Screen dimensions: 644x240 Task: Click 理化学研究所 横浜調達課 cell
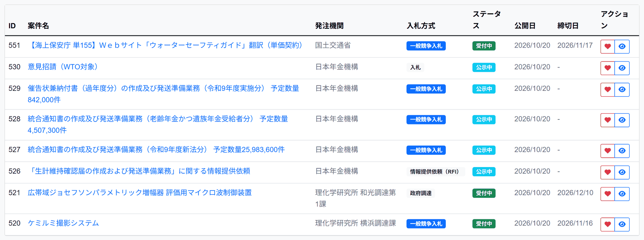(355, 223)
